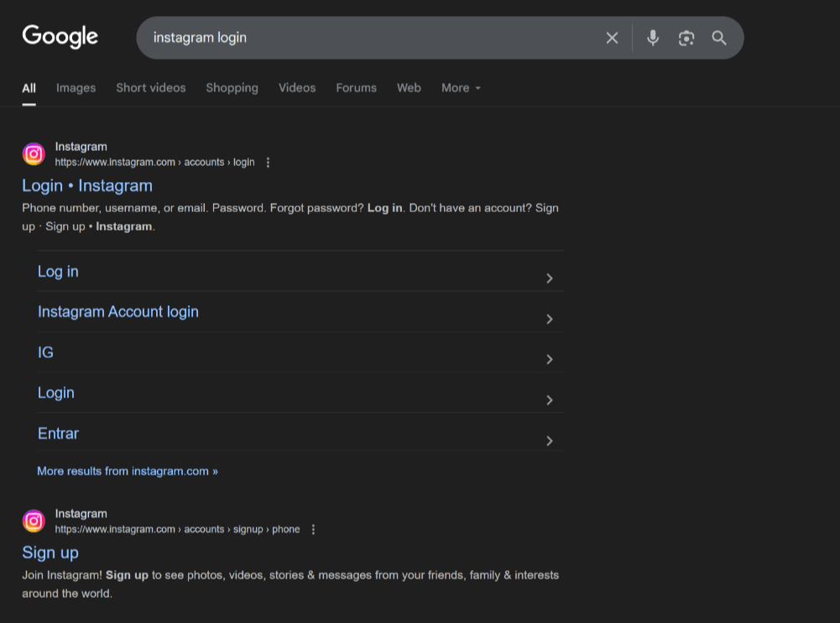This screenshot has width=840, height=623.
Task: Open search by image camera icon
Action: (x=686, y=38)
